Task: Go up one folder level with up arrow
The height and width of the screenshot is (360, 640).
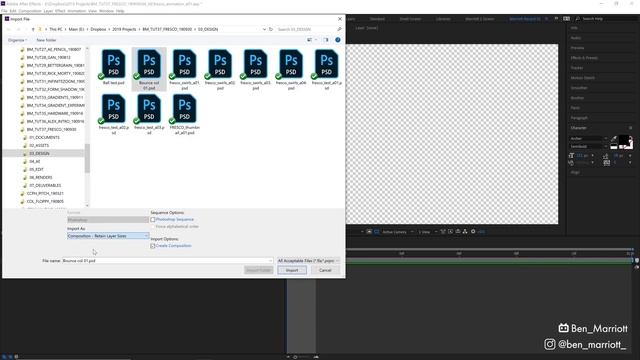Action: pos(33,29)
